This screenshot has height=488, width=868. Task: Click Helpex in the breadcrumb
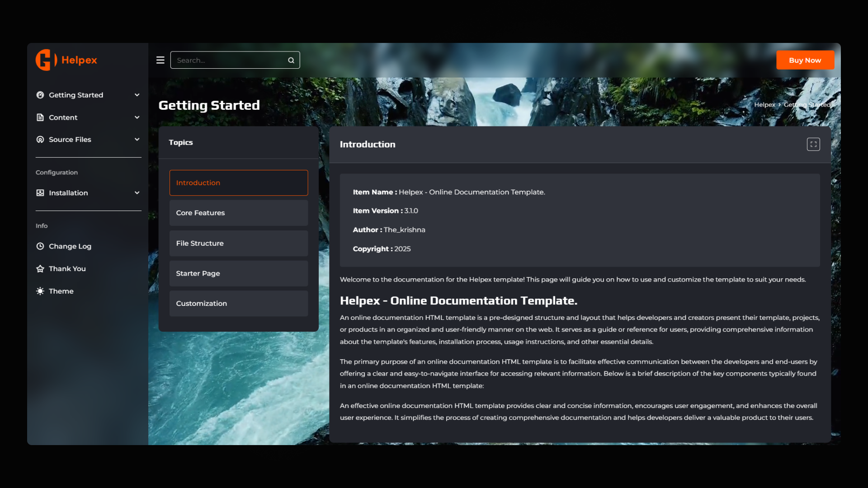tap(764, 105)
